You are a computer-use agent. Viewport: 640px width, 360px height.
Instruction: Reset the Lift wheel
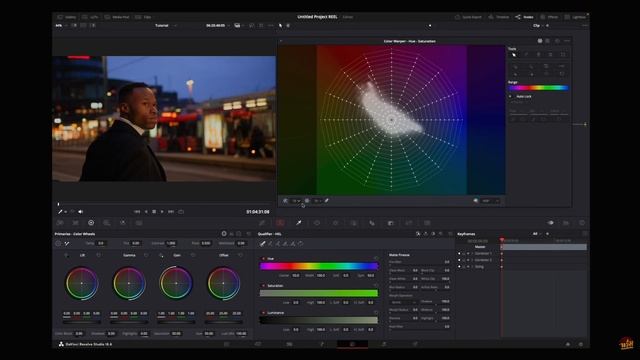pos(99,255)
